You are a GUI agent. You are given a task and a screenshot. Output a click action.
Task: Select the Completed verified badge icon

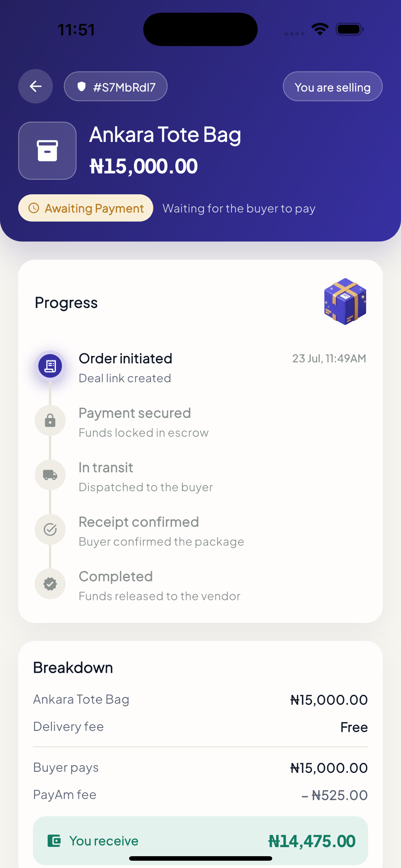(50, 584)
